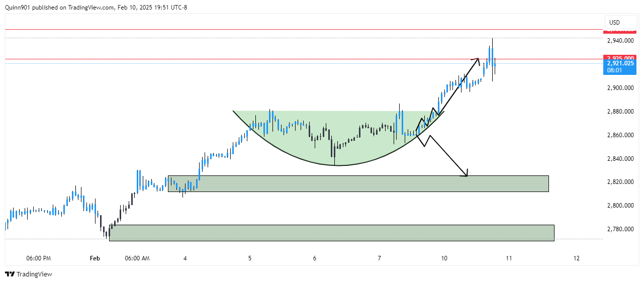Click the 2,840.000 price axis label
This screenshot has height=283, width=644.
point(620,159)
